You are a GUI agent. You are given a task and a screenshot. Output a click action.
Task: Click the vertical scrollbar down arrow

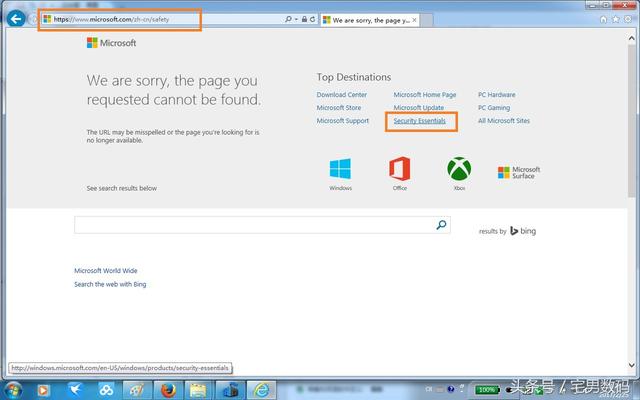[631, 365]
